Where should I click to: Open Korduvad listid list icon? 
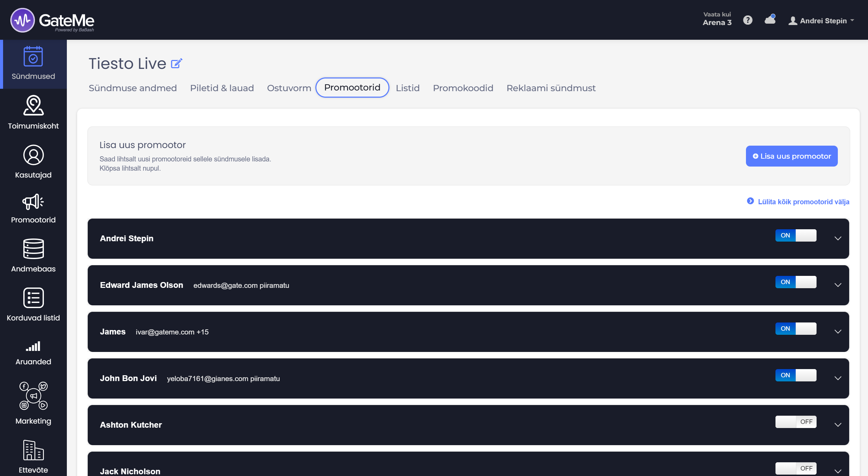(x=33, y=298)
